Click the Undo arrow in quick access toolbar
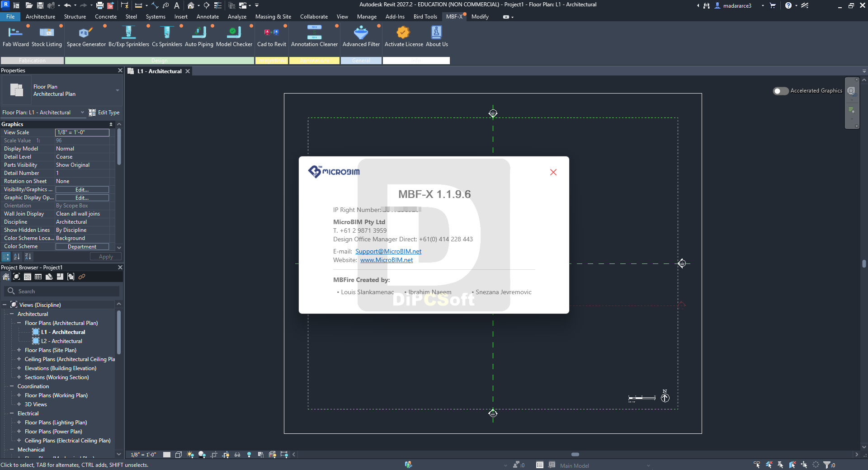 pos(67,5)
